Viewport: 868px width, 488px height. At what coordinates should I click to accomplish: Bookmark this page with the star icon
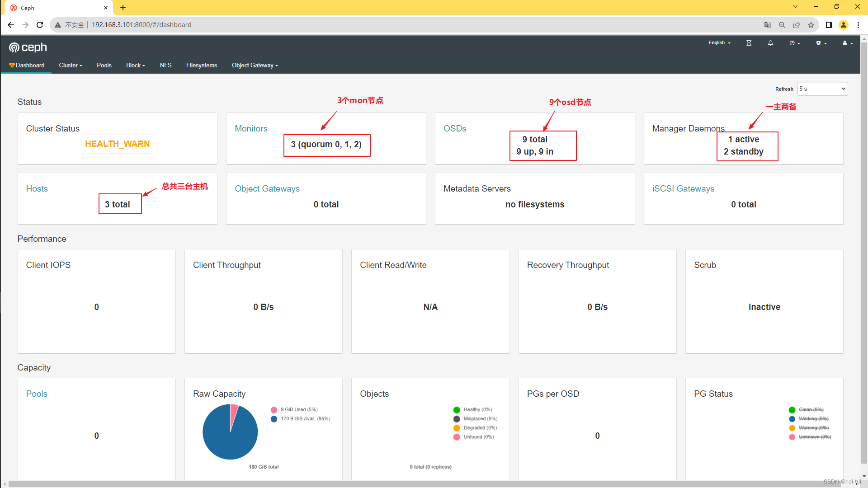pos(811,25)
